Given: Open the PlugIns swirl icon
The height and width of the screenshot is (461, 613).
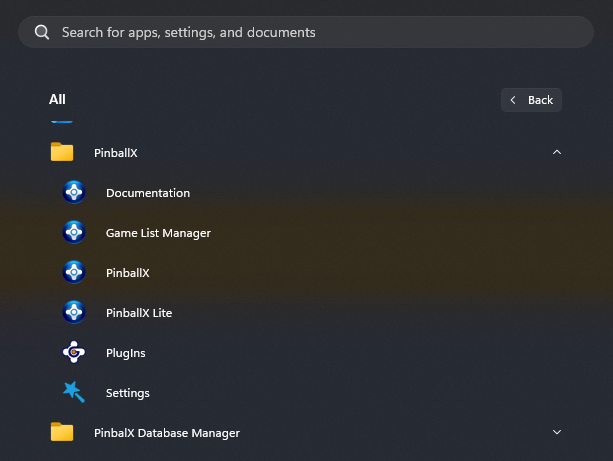Looking at the screenshot, I should (x=74, y=352).
